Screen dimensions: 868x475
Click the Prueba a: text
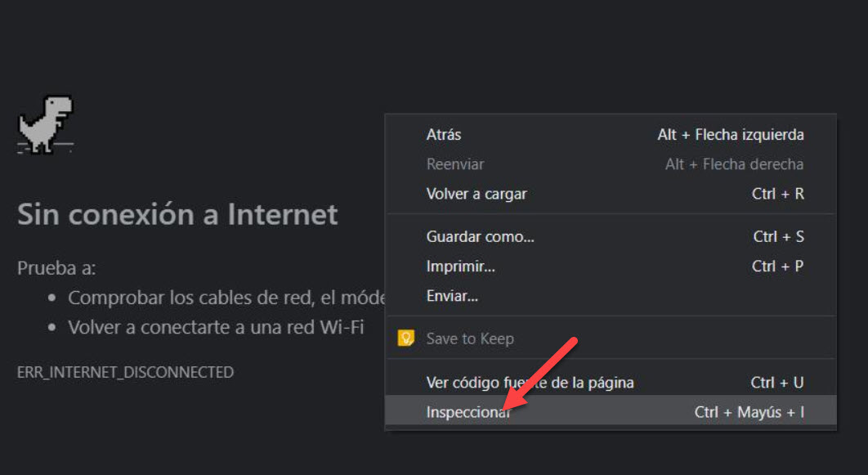(x=56, y=268)
